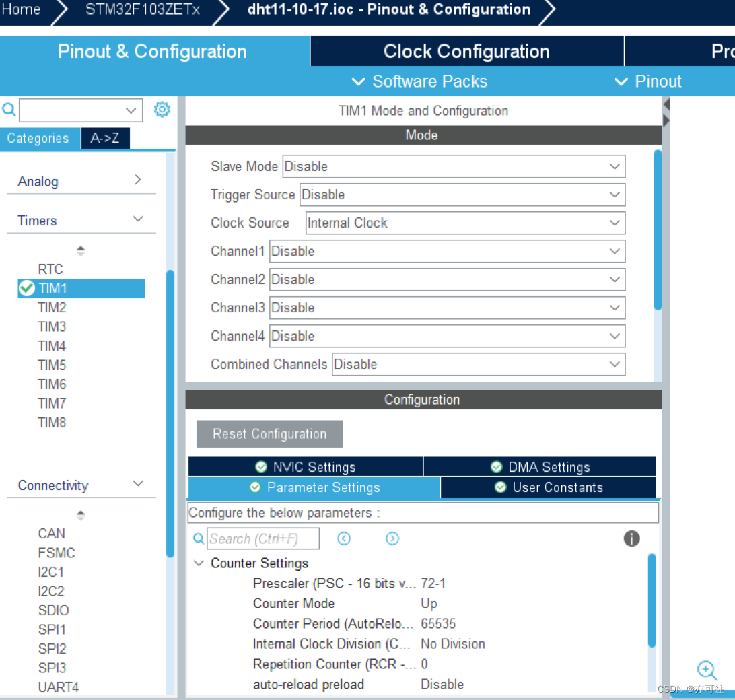Select SDIO under Connectivity
735x700 pixels.
pos(53,610)
